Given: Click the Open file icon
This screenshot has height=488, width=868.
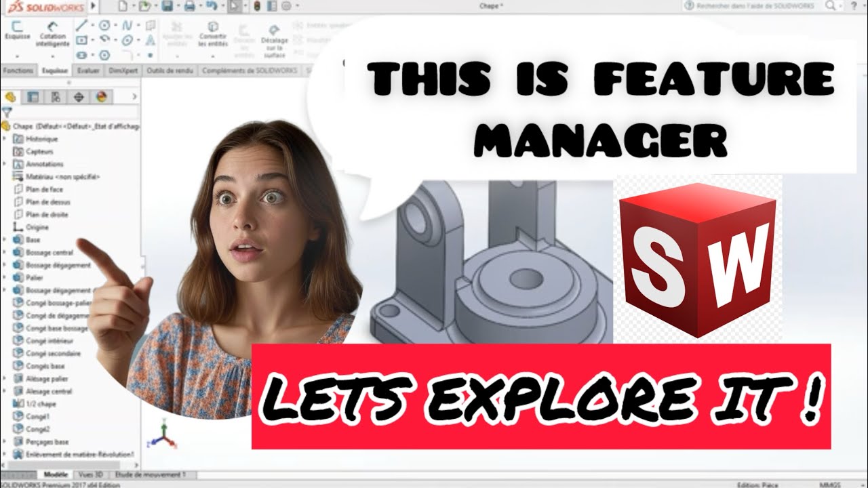Looking at the screenshot, I should [144, 7].
